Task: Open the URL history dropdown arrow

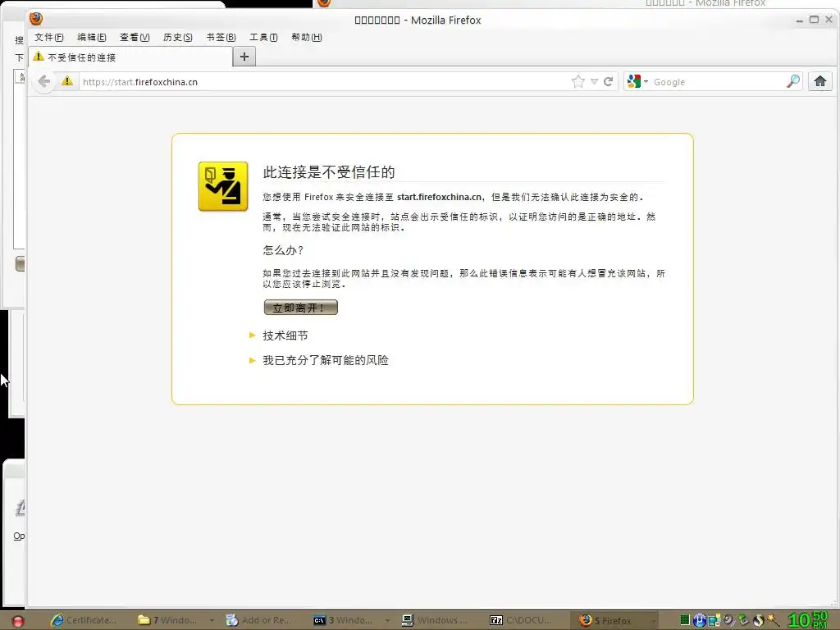Action: tap(594, 81)
